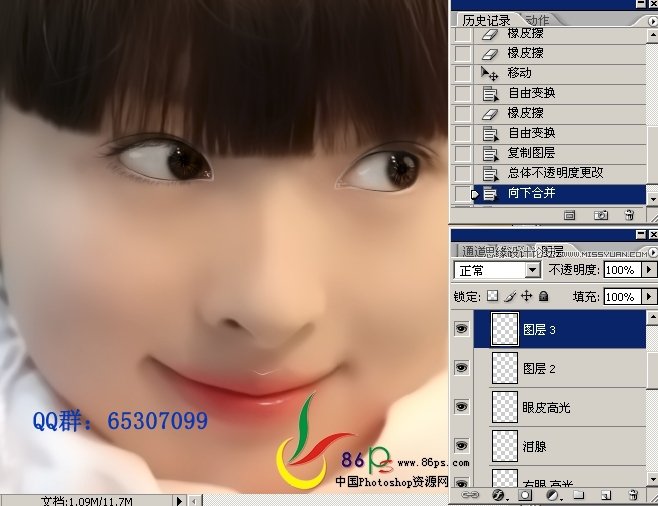This screenshot has height=506, width=658.
Task: Open the Layers panel flyout menu arrow
Action: (653, 252)
